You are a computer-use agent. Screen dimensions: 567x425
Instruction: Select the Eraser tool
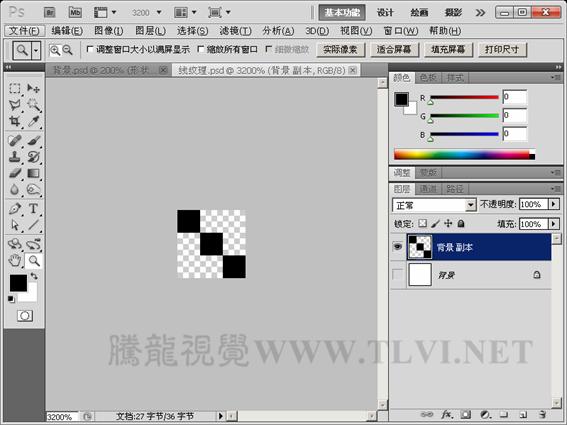tap(14, 173)
